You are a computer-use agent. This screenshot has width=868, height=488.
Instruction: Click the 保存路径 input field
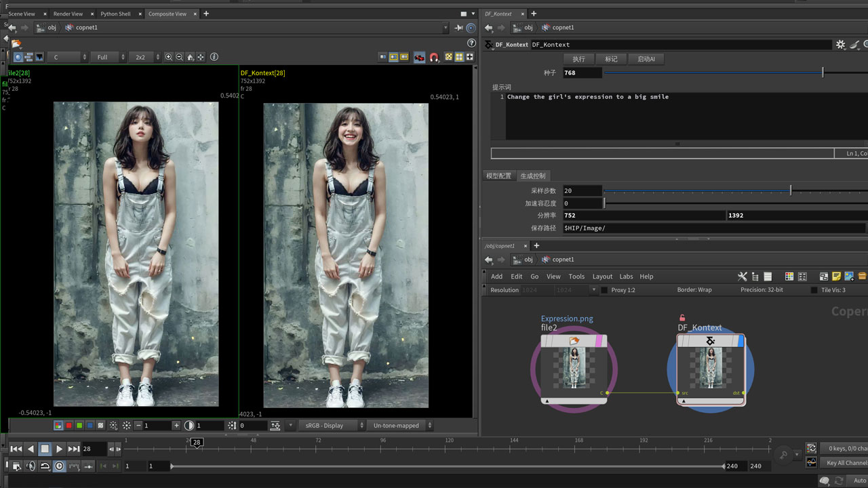[x=715, y=228]
